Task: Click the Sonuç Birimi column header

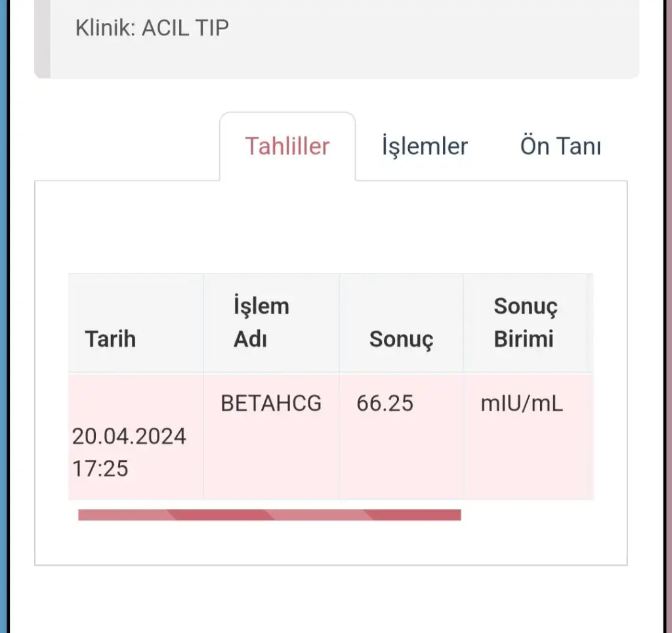Action: tap(524, 323)
